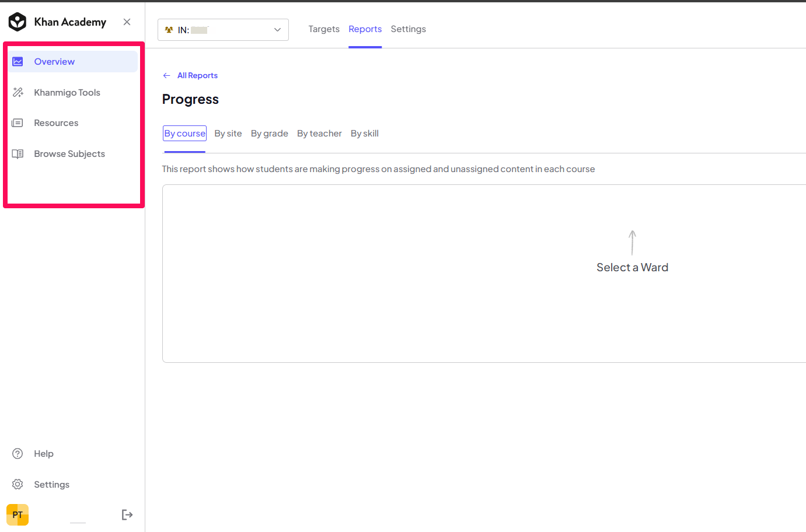This screenshot has height=532, width=806.
Task: Open the Settings tab in top navigation
Action: (x=409, y=29)
